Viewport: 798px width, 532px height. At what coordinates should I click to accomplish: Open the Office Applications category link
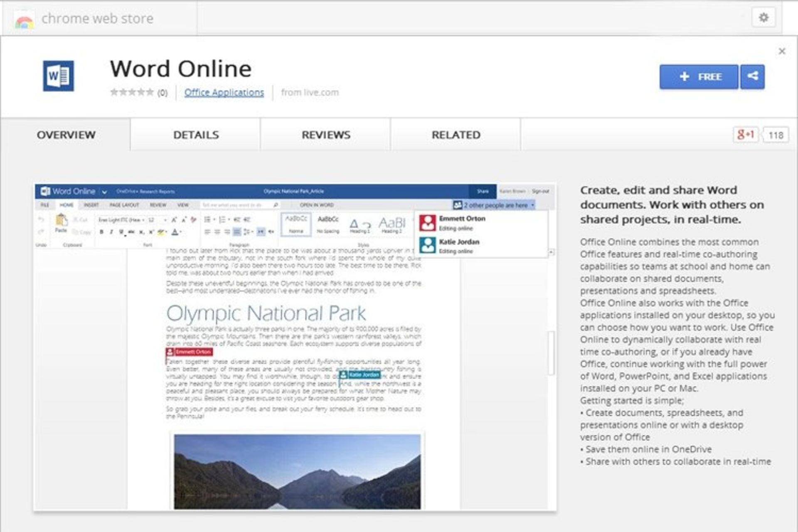coord(224,92)
